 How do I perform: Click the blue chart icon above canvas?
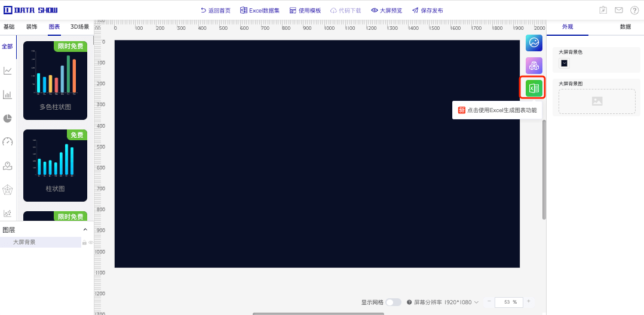click(533, 42)
